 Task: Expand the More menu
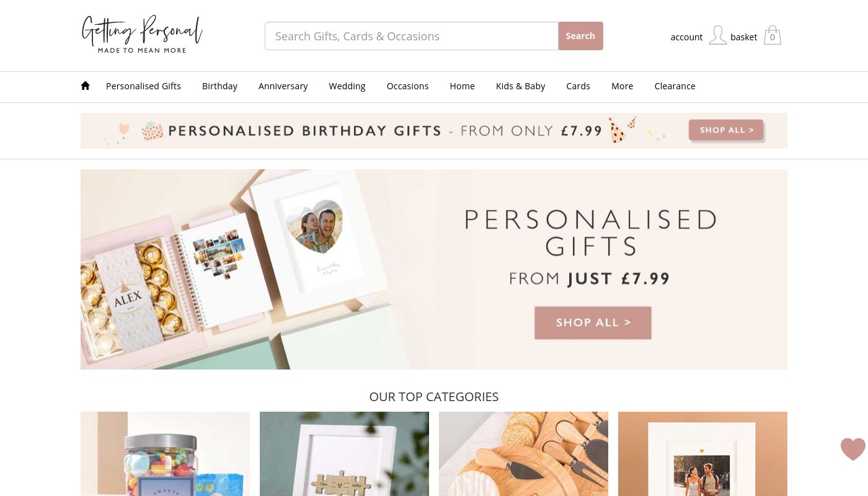pyautogui.click(x=622, y=86)
